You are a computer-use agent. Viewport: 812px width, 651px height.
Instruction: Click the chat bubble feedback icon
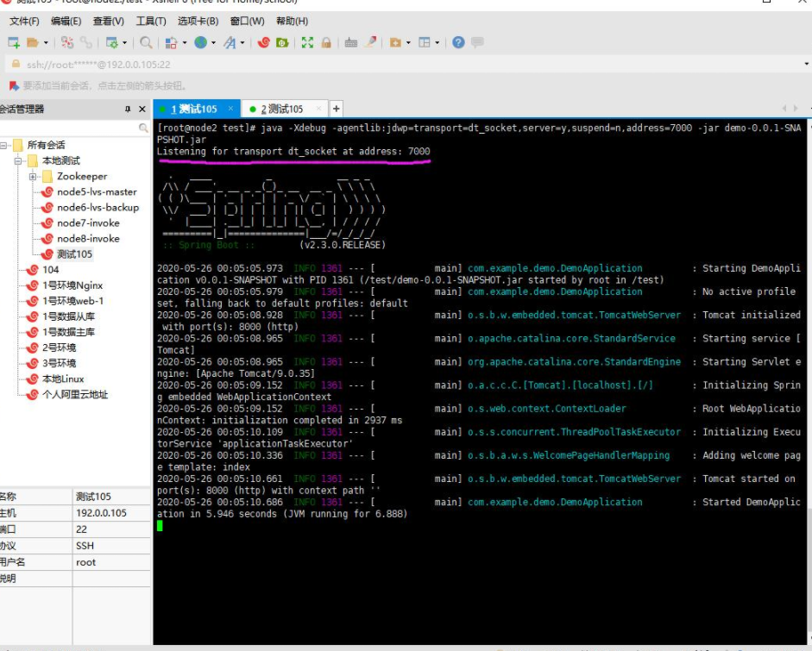coord(477,42)
